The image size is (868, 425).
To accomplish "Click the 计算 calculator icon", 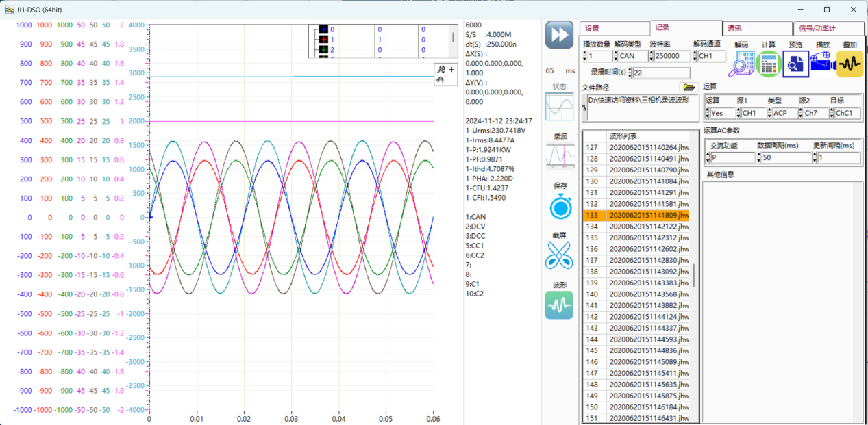I will coord(769,64).
